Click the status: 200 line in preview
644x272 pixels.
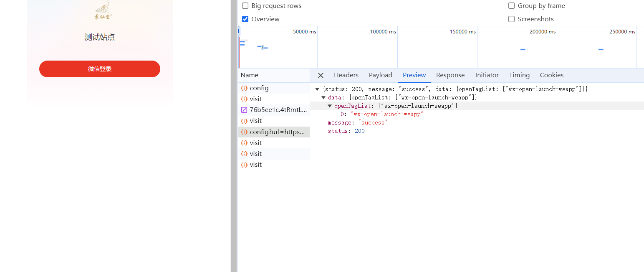pos(346,131)
